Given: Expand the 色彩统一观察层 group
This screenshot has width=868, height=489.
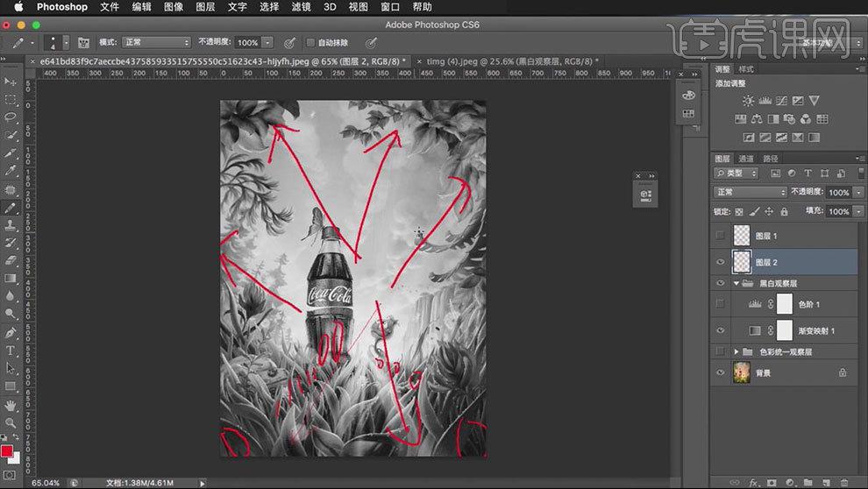Looking at the screenshot, I should (736, 351).
